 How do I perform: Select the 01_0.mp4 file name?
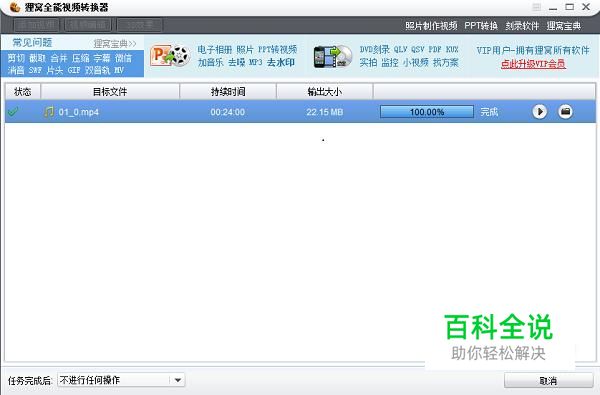click(78, 112)
